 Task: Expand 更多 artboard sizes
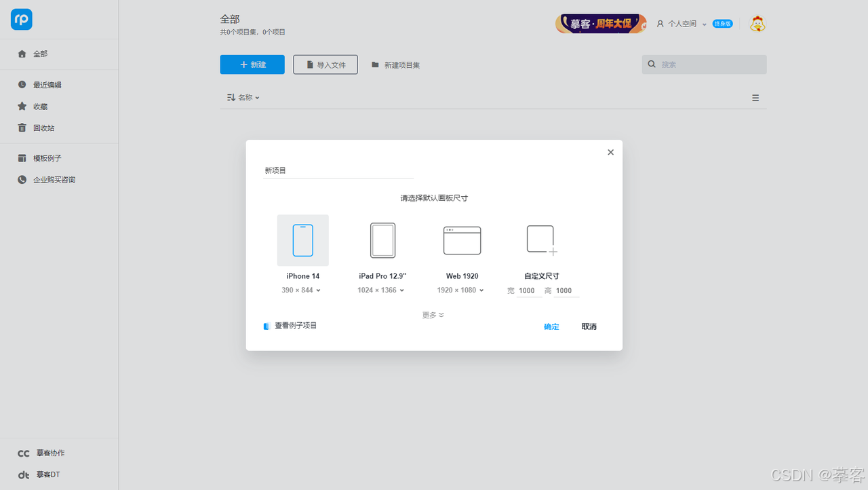(433, 315)
